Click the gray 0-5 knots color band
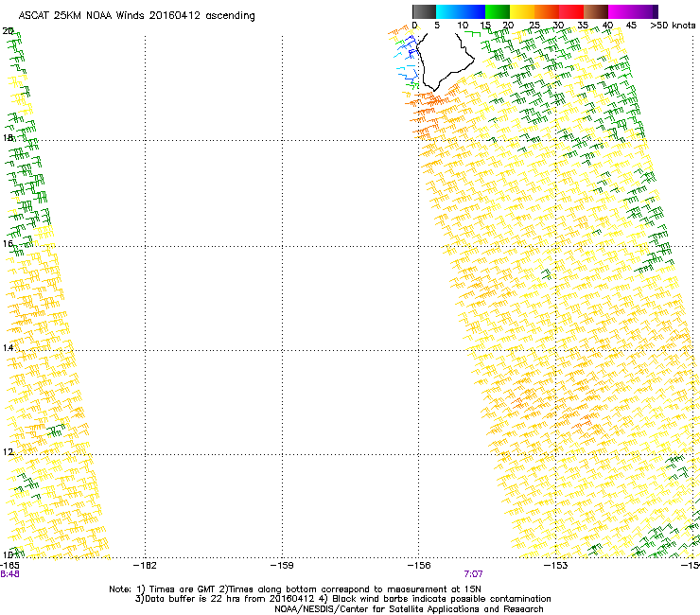The width and height of the screenshot is (700, 615). click(x=424, y=11)
